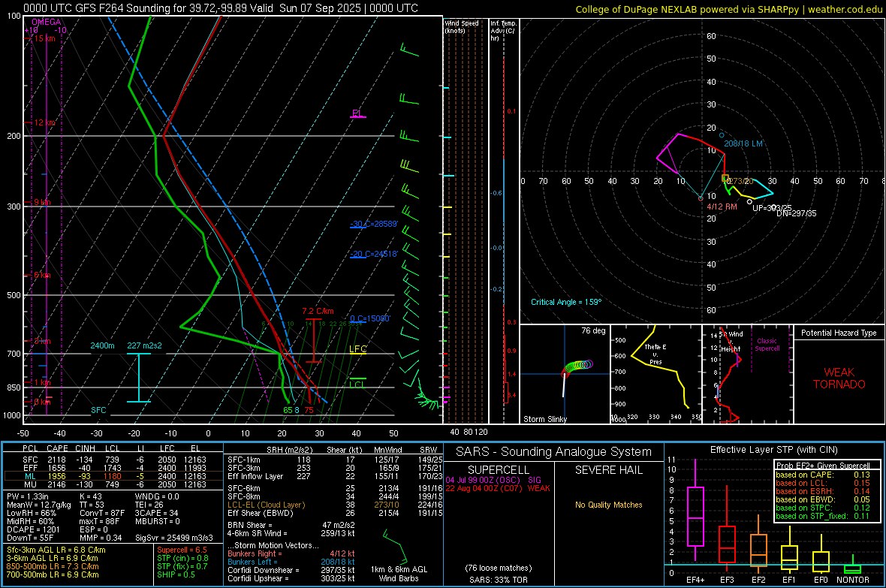Click the Critical Angle = 159° text
This screenshot has height=588, width=886.
tap(566, 302)
